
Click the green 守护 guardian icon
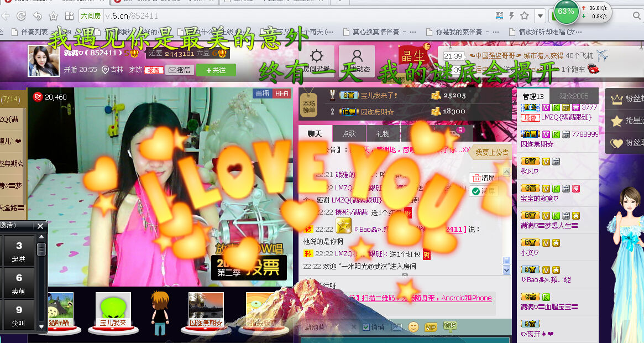pyautogui.click(x=450, y=326)
